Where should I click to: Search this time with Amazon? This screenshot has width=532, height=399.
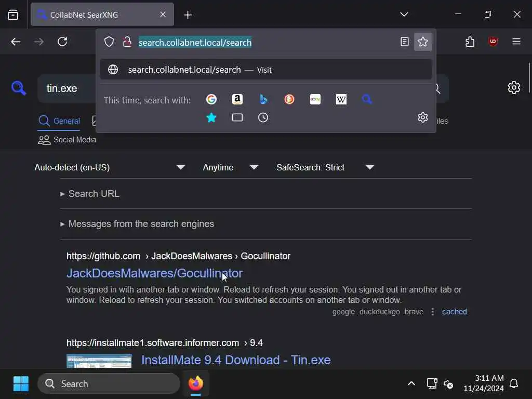coord(237,99)
